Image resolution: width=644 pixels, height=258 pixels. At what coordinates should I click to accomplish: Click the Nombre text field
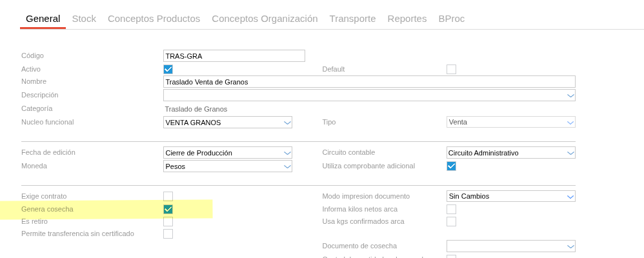click(368, 82)
